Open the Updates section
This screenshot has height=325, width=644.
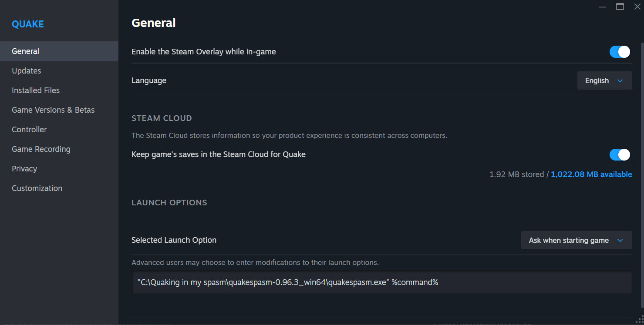coord(59,70)
